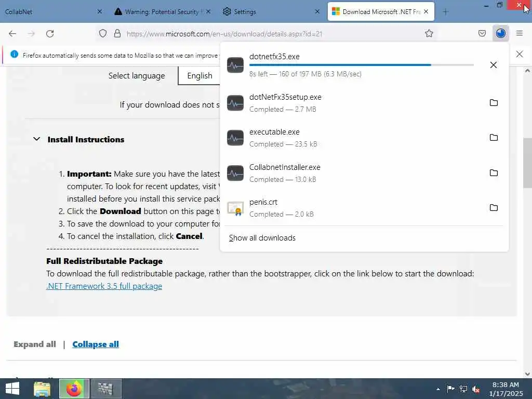Image resolution: width=532 pixels, height=399 pixels.
Task: Close the CollabNet tab
Action: pyautogui.click(x=99, y=11)
